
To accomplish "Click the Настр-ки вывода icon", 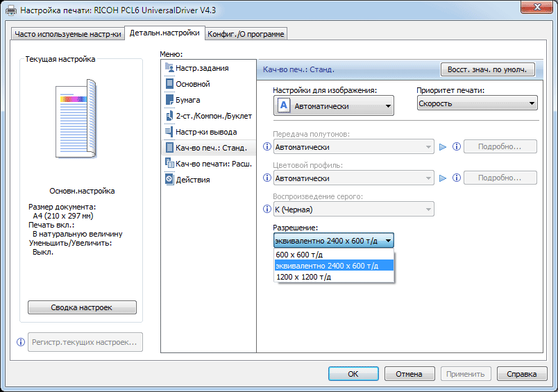I will click(x=169, y=132).
